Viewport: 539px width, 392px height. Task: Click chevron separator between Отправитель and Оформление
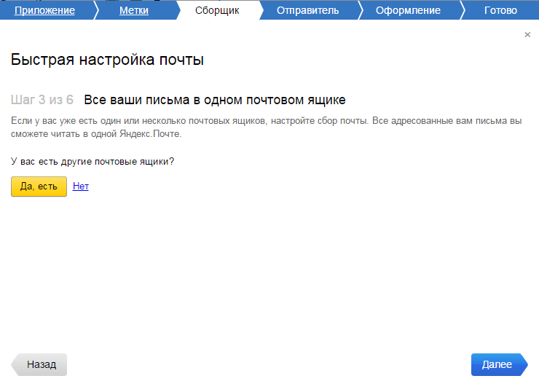click(360, 10)
